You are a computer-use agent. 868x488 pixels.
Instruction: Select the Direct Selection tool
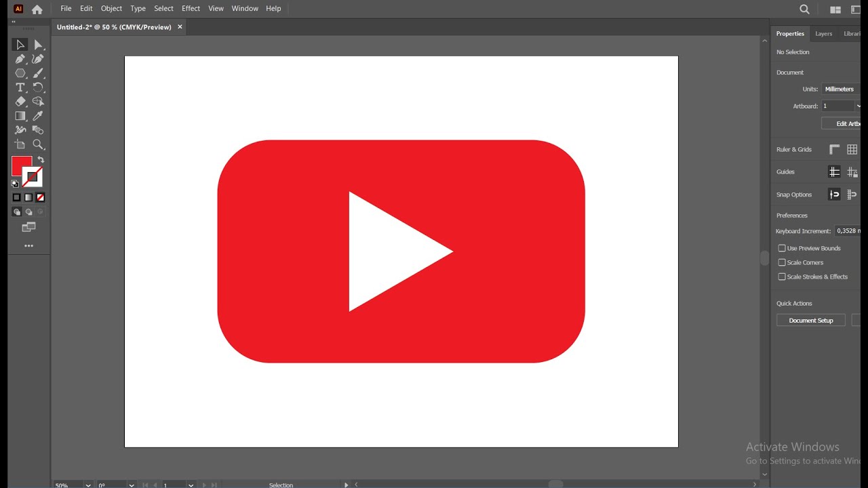tap(38, 45)
